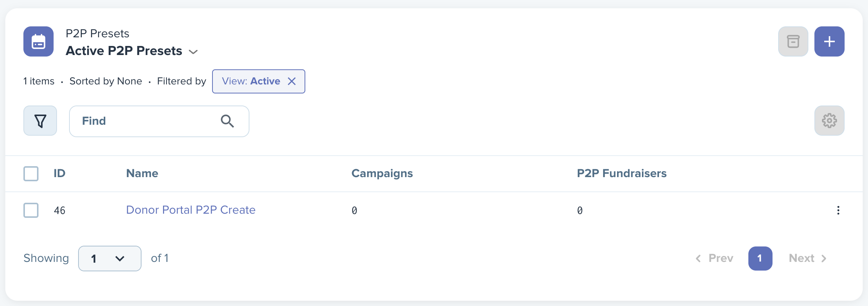Open the Showing page-size dropdown

pos(110,259)
